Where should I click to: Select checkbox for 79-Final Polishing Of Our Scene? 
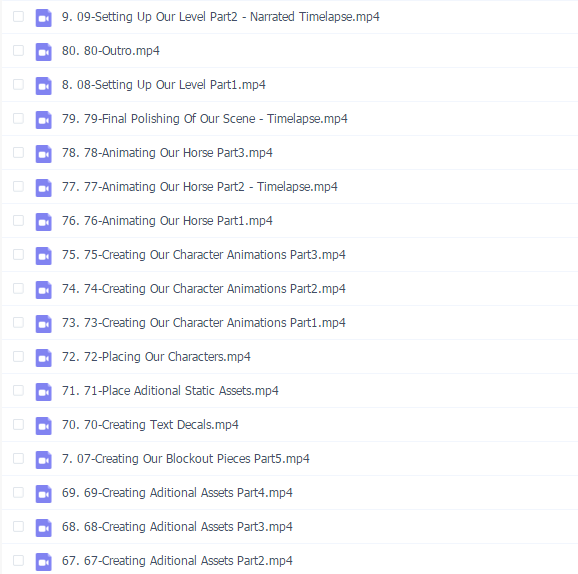[18, 118]
